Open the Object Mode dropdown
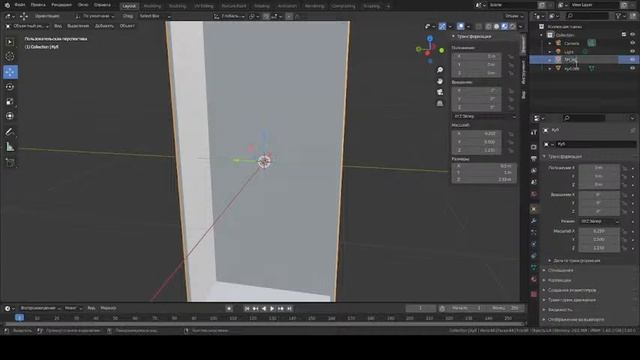 click(x=27, y=26)
